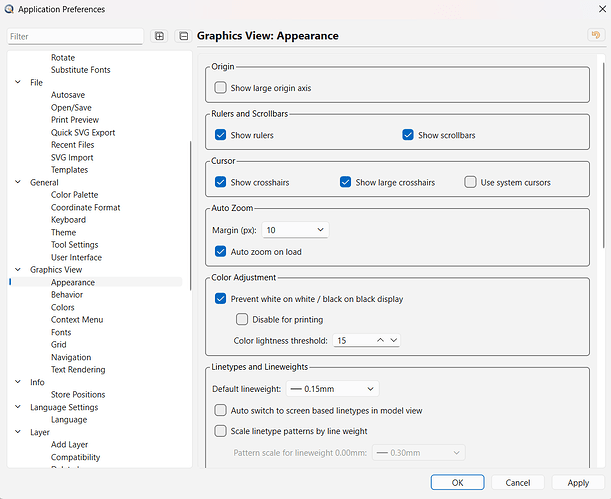Click the collapse all tree icon
Screen dimensions: 611x499
coord(183,36)
